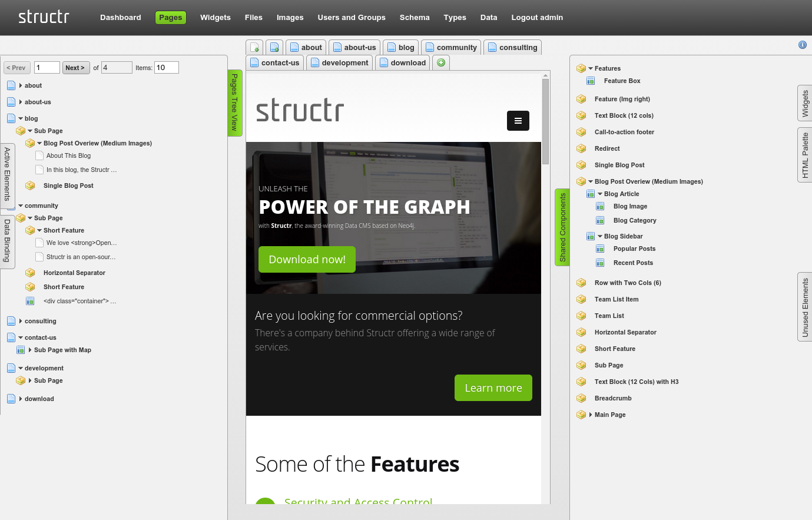This screenshot has width=812, height=520.
Task: Select In this blog, the Structr content node
Action: pos(81,170)
